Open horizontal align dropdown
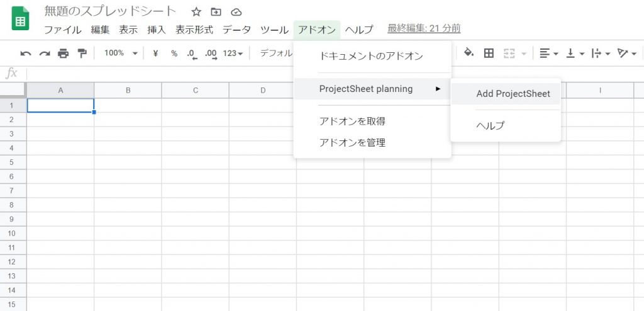This screenshot has width=644, height=311. point(548,54)
